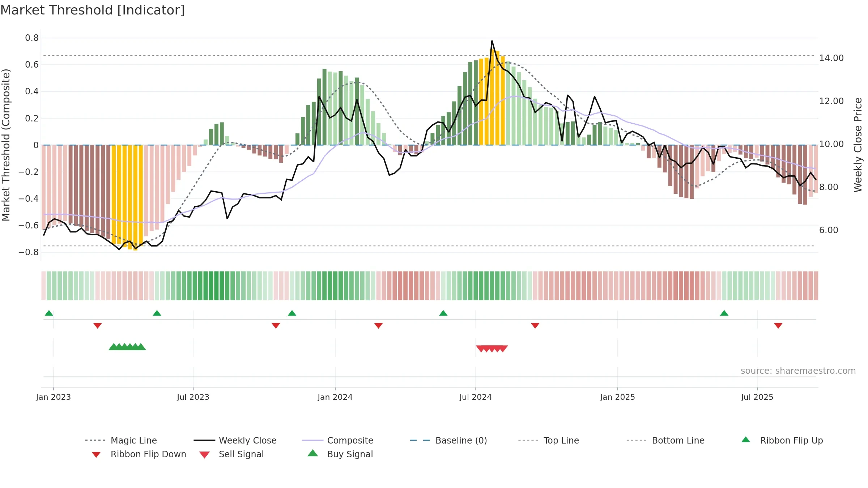Click the Ribbon Flip Up triangle near Nov 2023
The height and width of the screenshot is (488, 868).
(x=292, y=313)
